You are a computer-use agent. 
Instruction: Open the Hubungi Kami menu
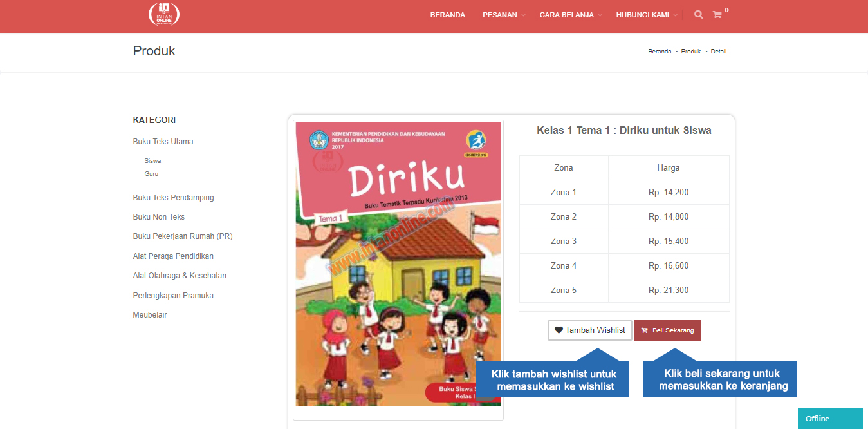[x=642, y=15]
